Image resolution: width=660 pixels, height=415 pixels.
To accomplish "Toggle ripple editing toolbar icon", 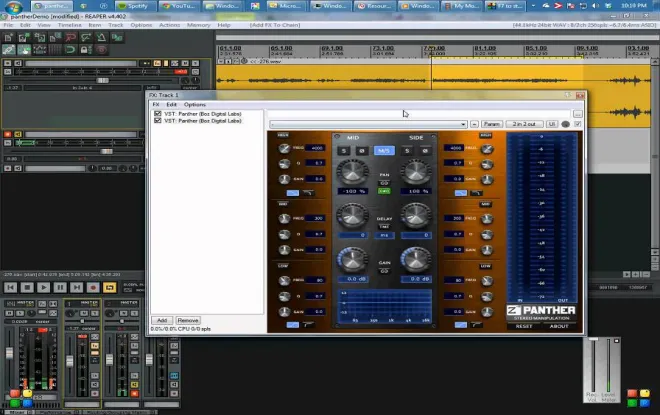I will coord(24,50).
